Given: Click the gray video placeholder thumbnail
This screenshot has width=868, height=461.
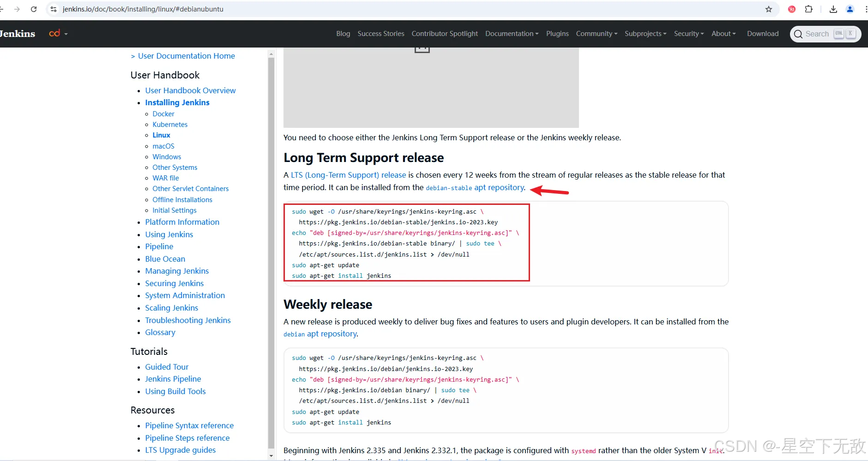Looking at the screenshot, I should [x=431, y=87].
